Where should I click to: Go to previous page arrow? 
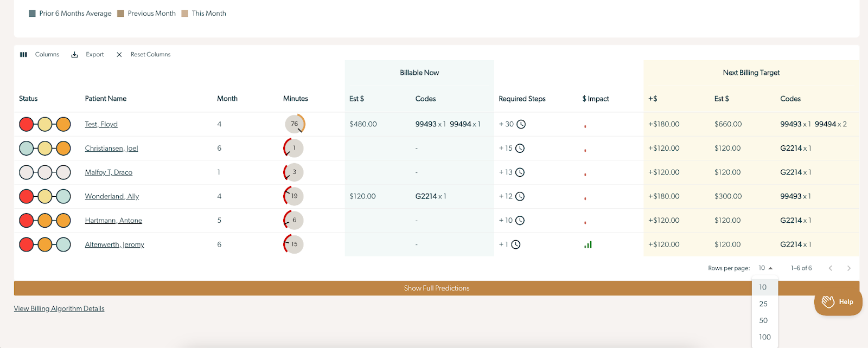tap(830, 268)
